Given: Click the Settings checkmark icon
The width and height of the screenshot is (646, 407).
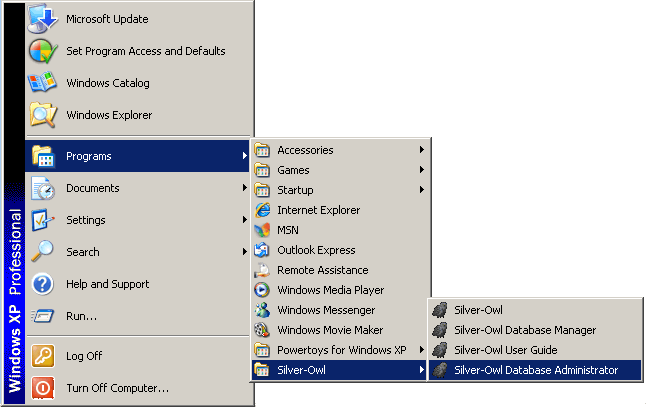Looking at the screenshot, I should [42, 220].
